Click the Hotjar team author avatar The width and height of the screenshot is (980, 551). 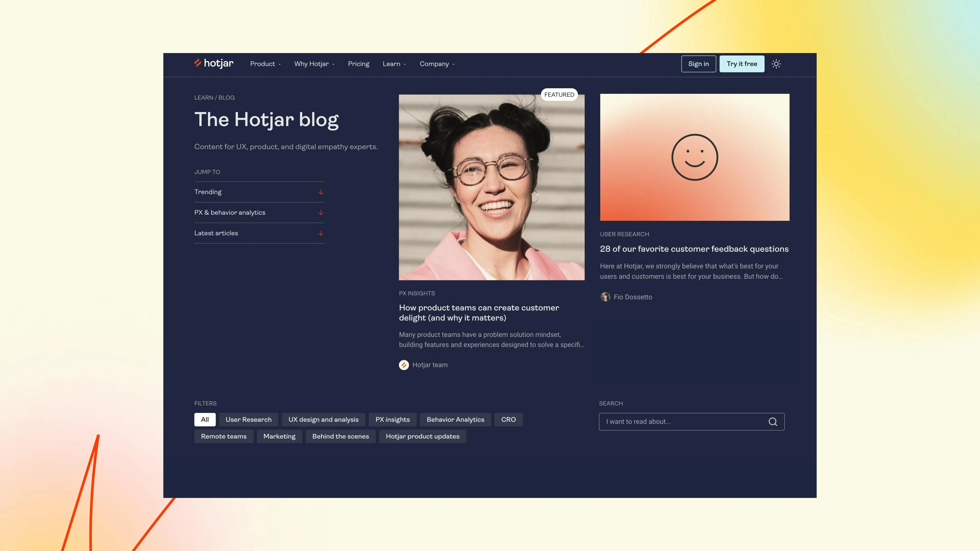click(404, 365)
